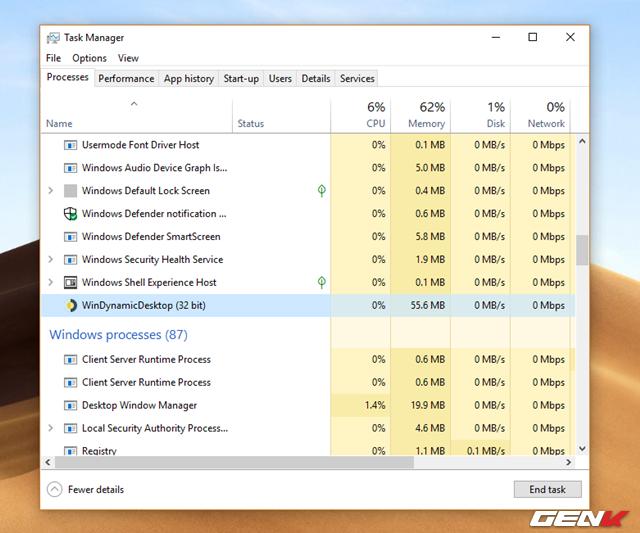Click the Windows Default Lock Screen icon

tap(70, 191)
